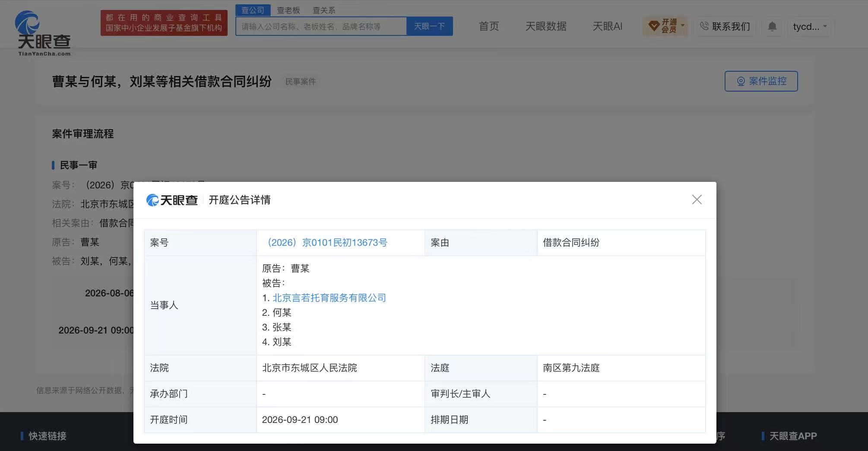Click the 天眼查 logo in the header
Image resolution: width=868 pixels, height=451 pixels.
tap(44, 34)
